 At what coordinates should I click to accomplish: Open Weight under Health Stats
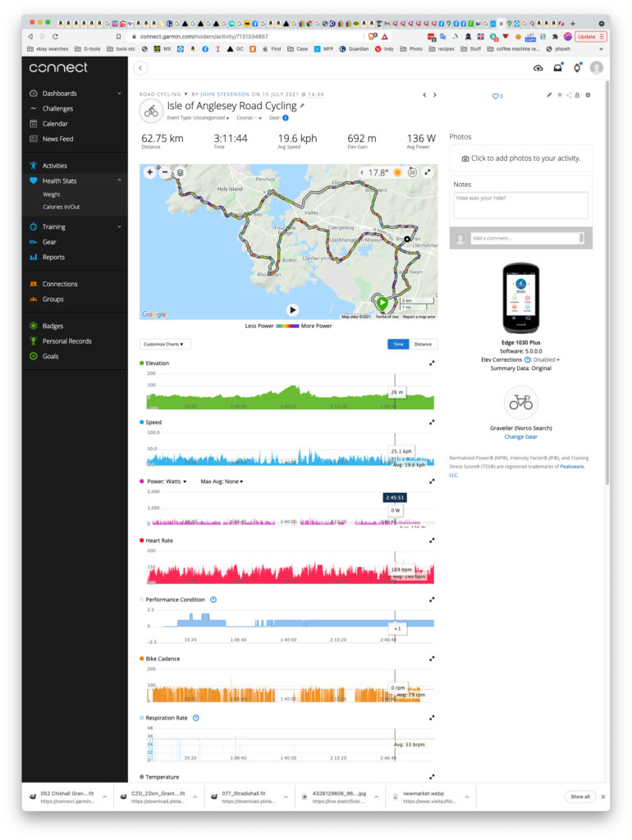tap(52, 194)
